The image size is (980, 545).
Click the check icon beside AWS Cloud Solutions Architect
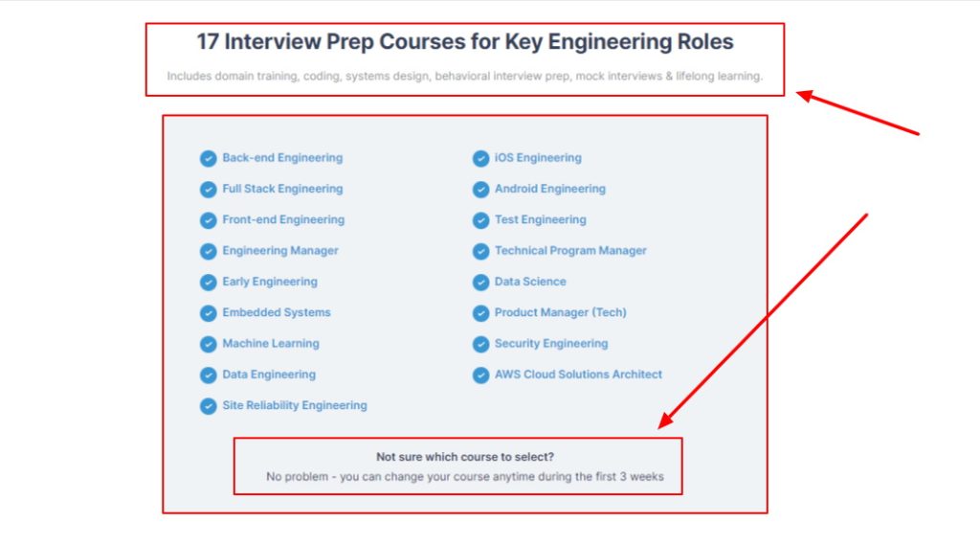click(480, 375)
